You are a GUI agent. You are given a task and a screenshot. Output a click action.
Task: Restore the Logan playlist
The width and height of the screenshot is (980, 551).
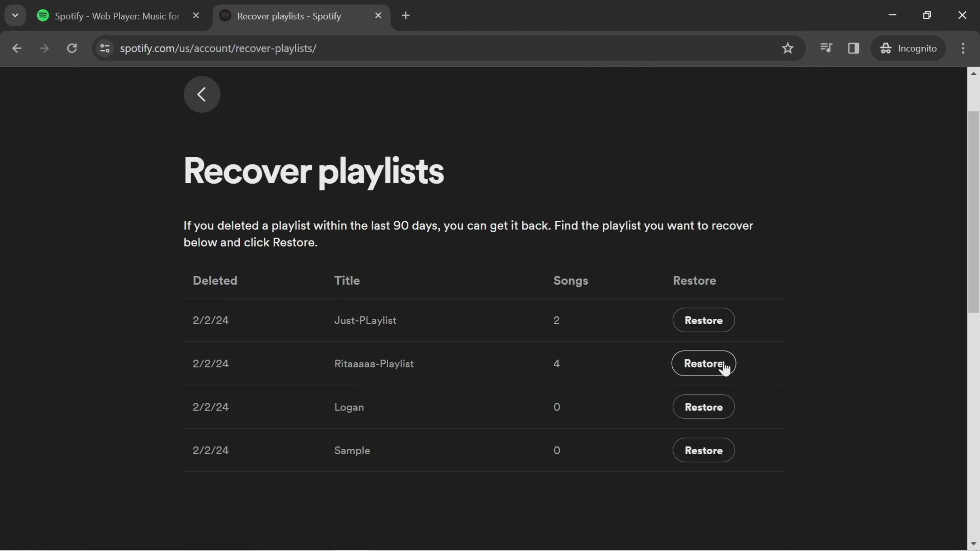pos(703,407)
